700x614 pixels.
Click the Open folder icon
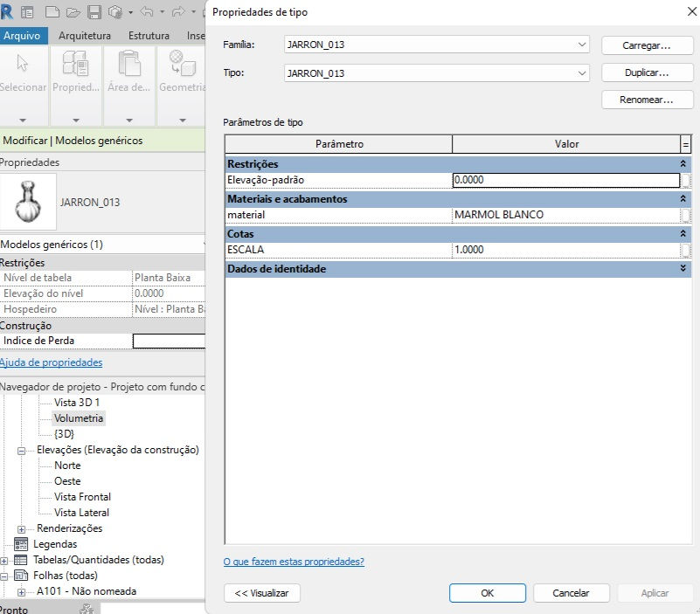[x=73, y=12]
